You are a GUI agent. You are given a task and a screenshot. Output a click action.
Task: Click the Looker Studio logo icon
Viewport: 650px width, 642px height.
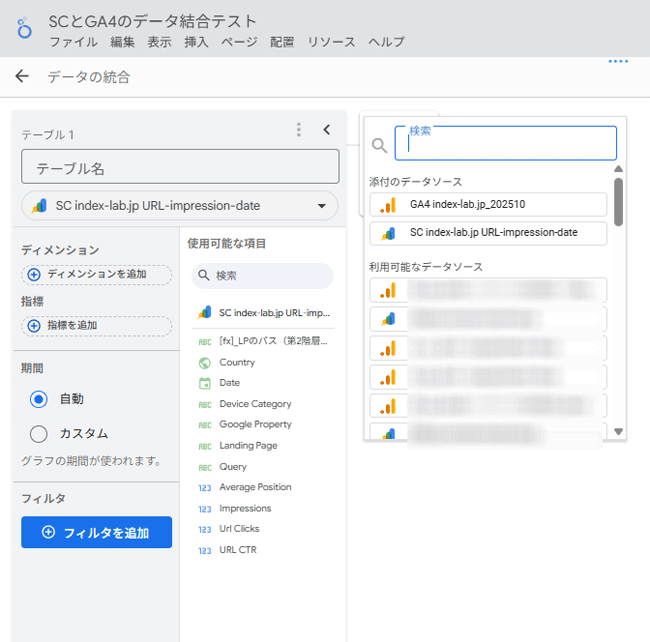[24, 28]
